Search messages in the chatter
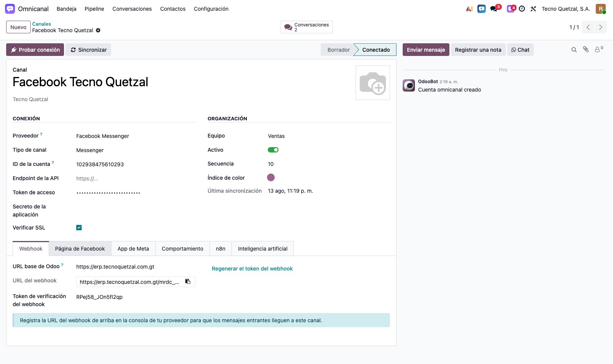 click(574, 50)
